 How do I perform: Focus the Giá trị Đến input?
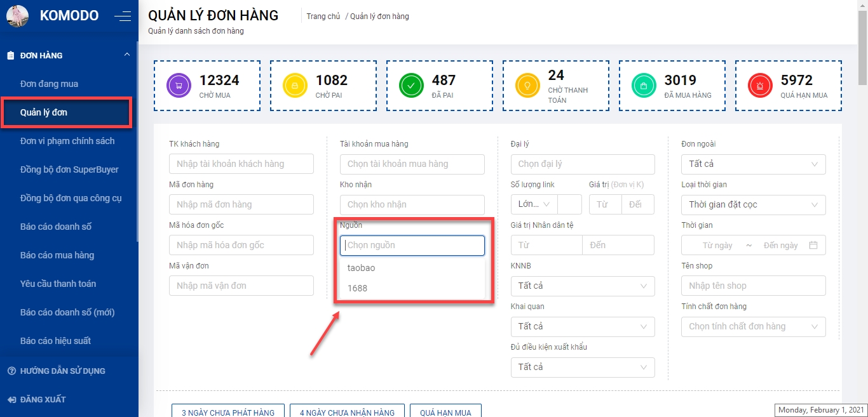coord(637,204)
